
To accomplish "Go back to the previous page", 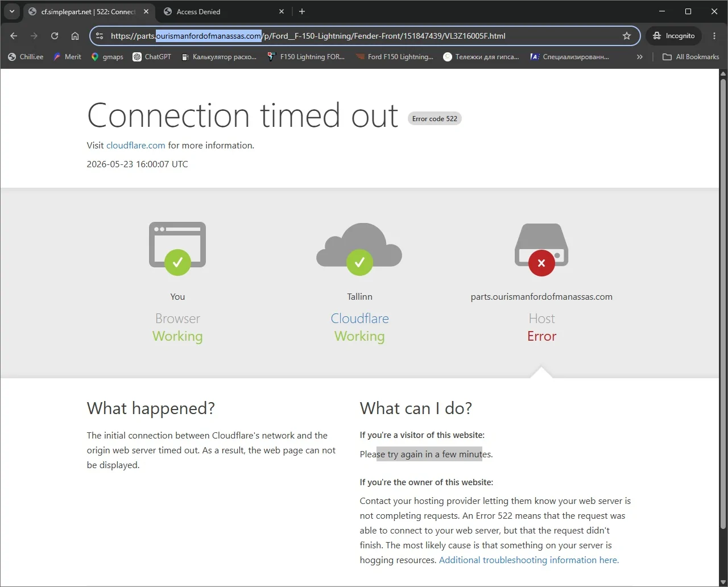I will pos(14,36).
